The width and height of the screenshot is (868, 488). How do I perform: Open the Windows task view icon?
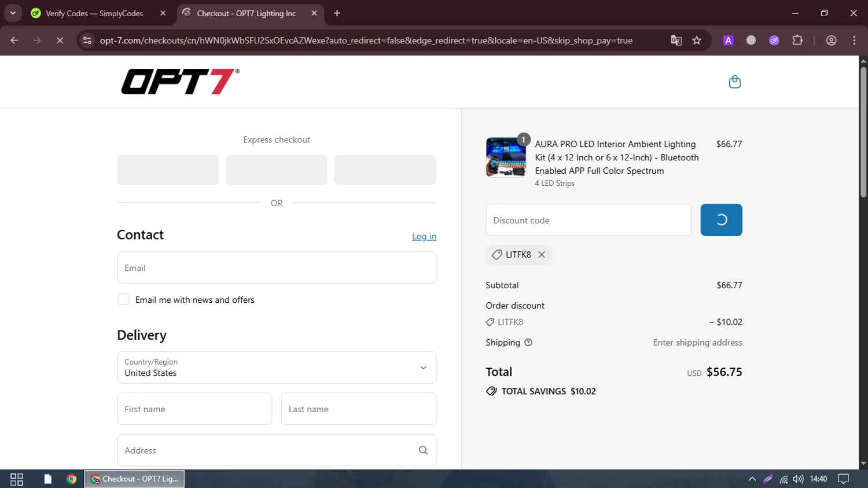[17, 479]
